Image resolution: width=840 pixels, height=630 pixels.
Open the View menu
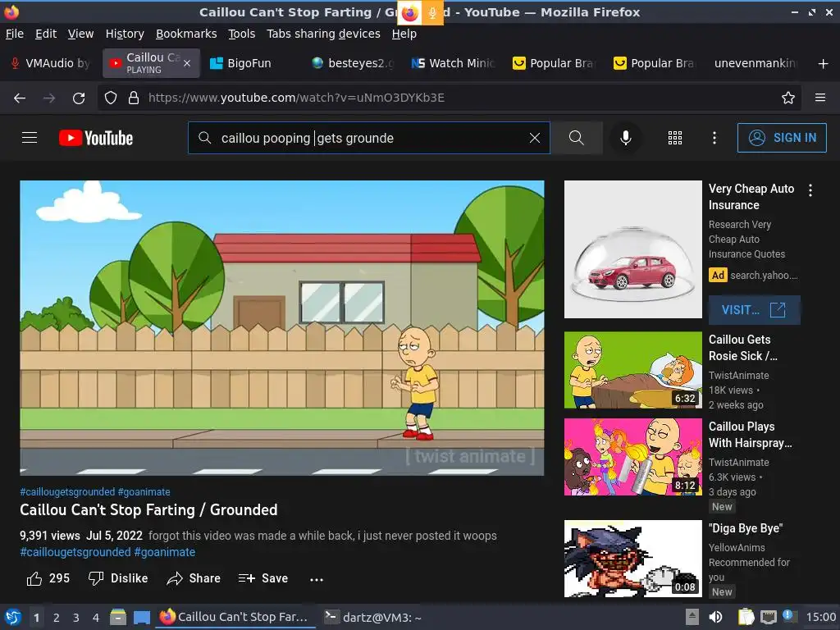[81, 34]
